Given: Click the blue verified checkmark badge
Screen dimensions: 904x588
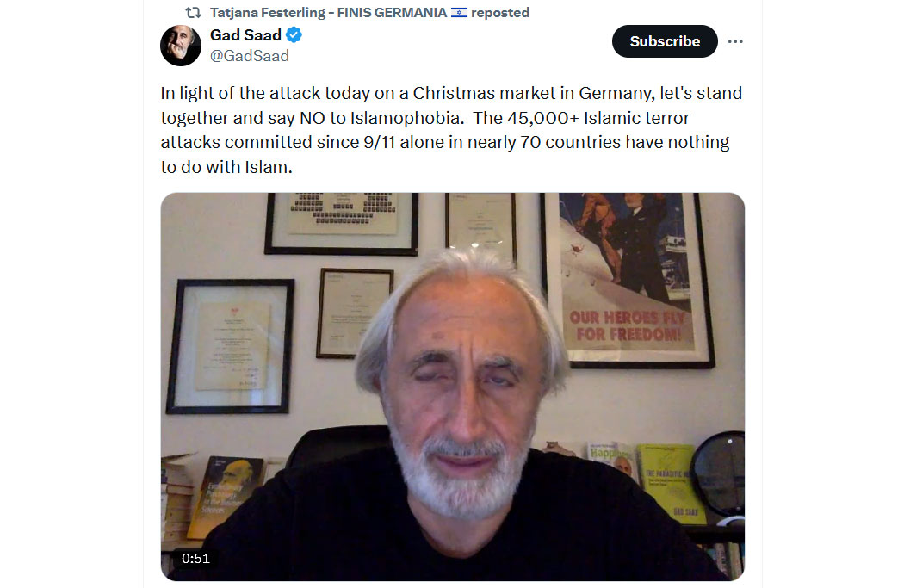Looking at the screenshot, I should tap(294, 35).
